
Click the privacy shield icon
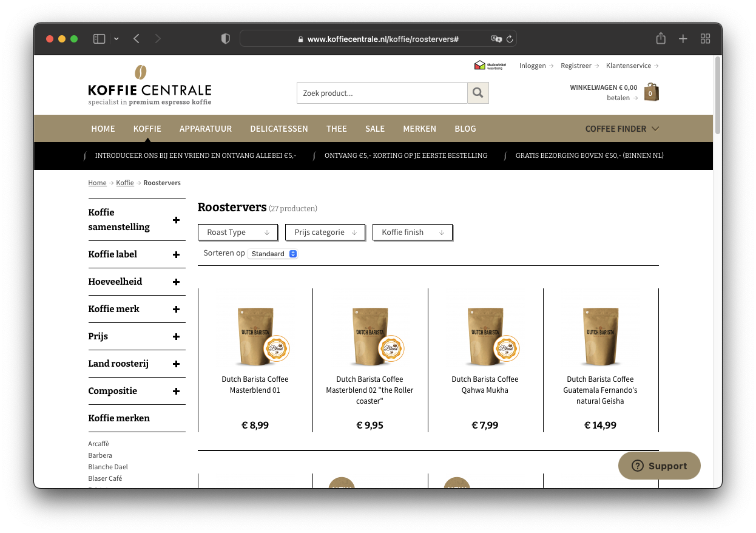[x=226, y=39]
